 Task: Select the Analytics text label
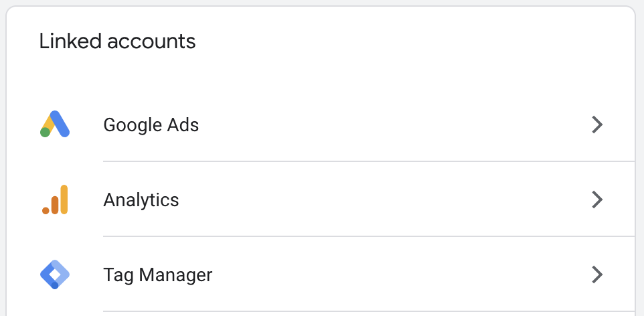tap(141, 200)
